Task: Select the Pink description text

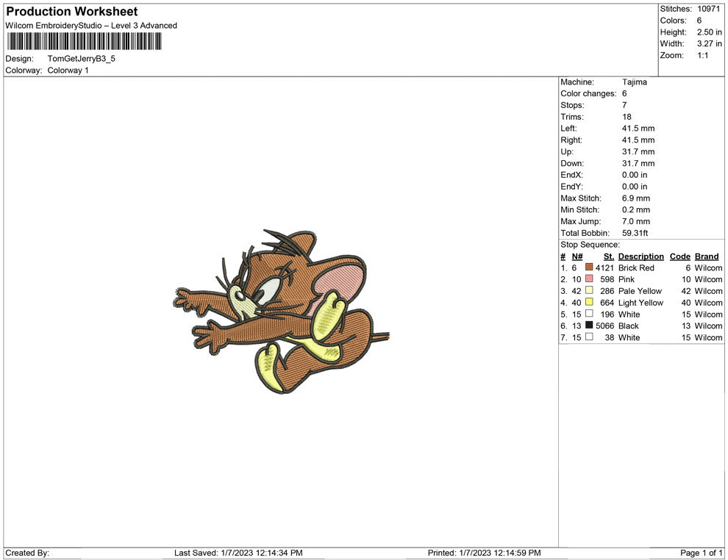Action: (x=627, y=280)
